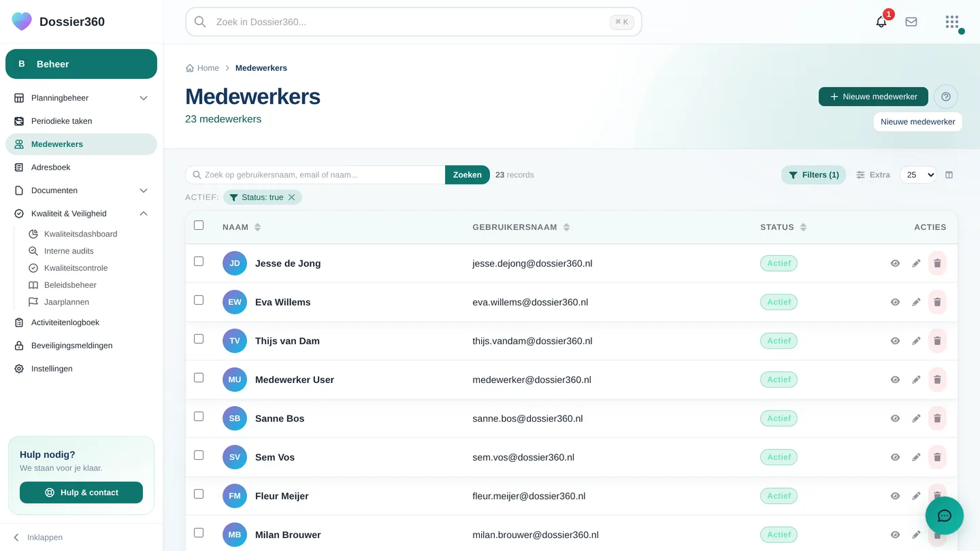Select all rows with the header checkbox
This screenshot has height=551, width=980.
[x=199, y=225]
